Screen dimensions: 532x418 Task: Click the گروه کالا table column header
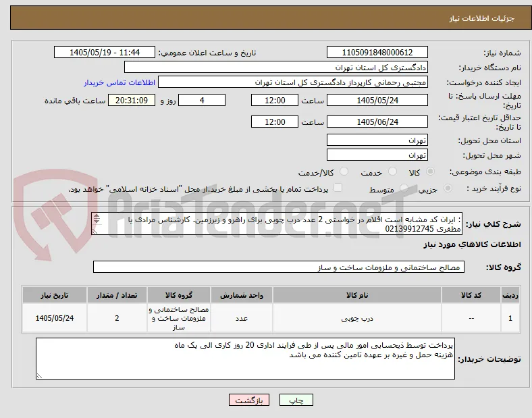(x=179, y=295)
